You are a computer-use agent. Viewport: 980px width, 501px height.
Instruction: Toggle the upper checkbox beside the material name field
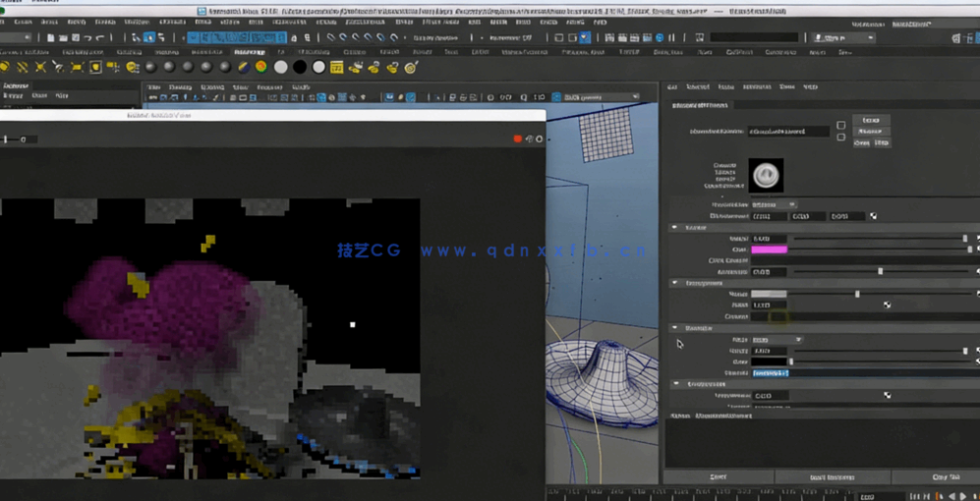[840, 126]
